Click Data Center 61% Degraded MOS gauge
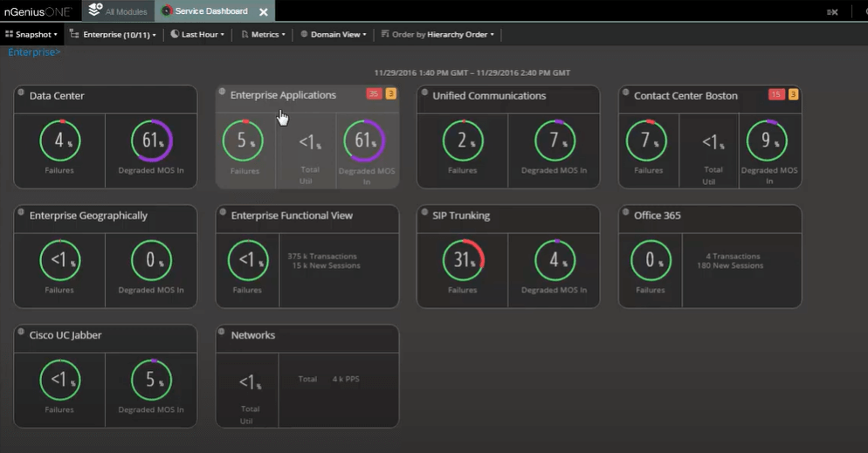 (152, 141)
